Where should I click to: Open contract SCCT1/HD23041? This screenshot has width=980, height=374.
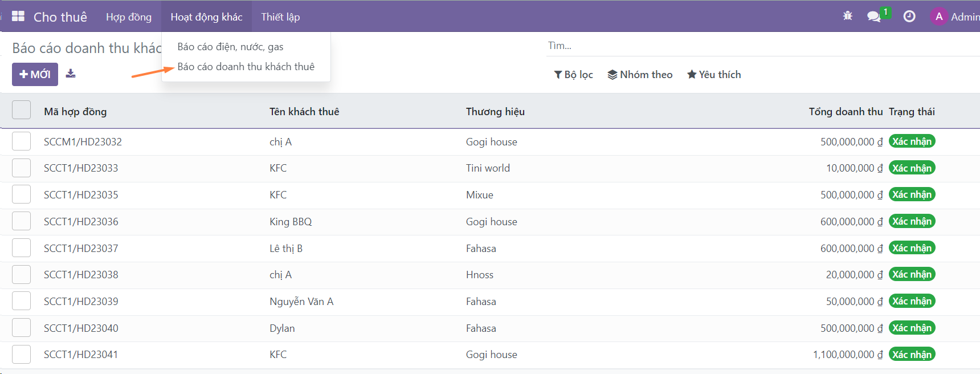pos(81,355)
